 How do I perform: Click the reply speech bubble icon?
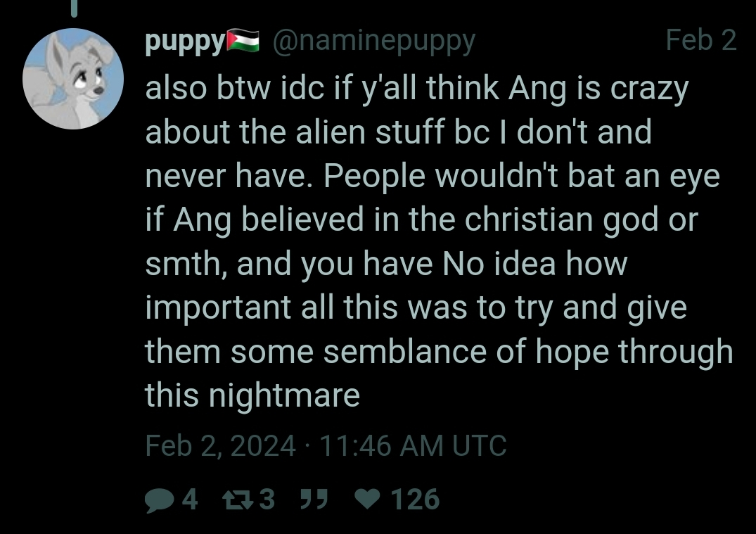(160, 500)
